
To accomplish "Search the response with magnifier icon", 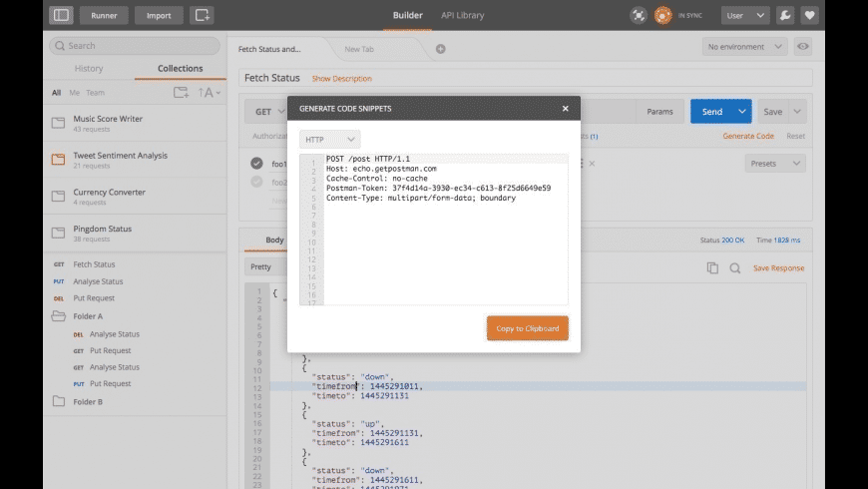I will pos(735,267).
